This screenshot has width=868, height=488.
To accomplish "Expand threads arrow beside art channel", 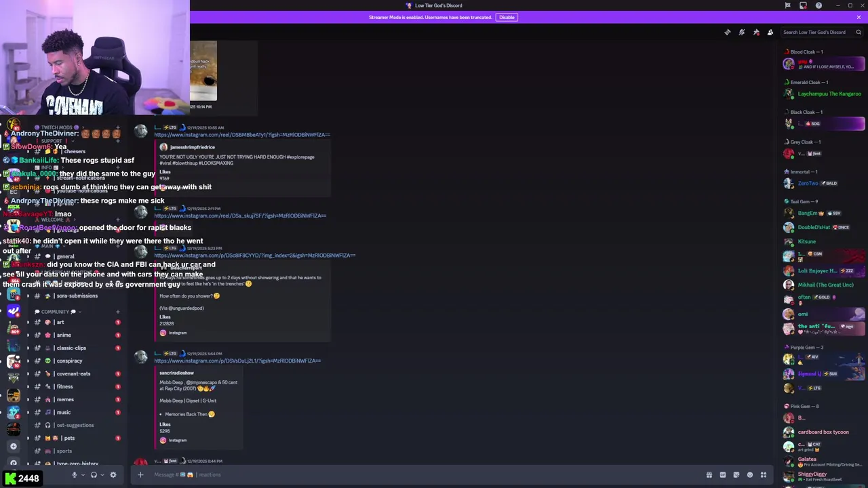I will 28,322.
